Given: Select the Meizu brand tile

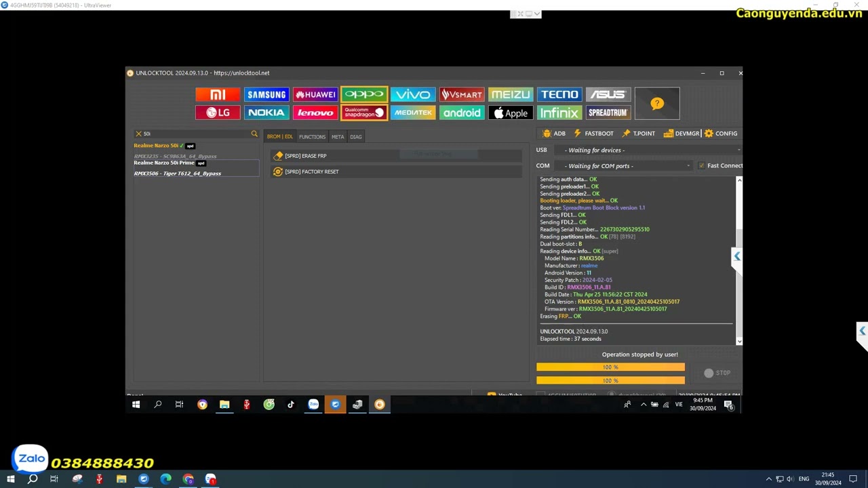Looking at the screenshot, I should pos(511,94).
